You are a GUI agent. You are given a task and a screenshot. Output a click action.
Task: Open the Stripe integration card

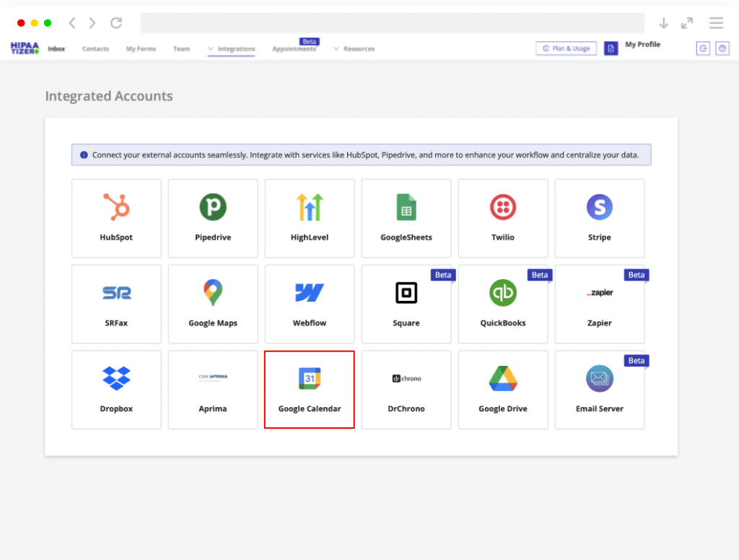(x=600, y=218)
